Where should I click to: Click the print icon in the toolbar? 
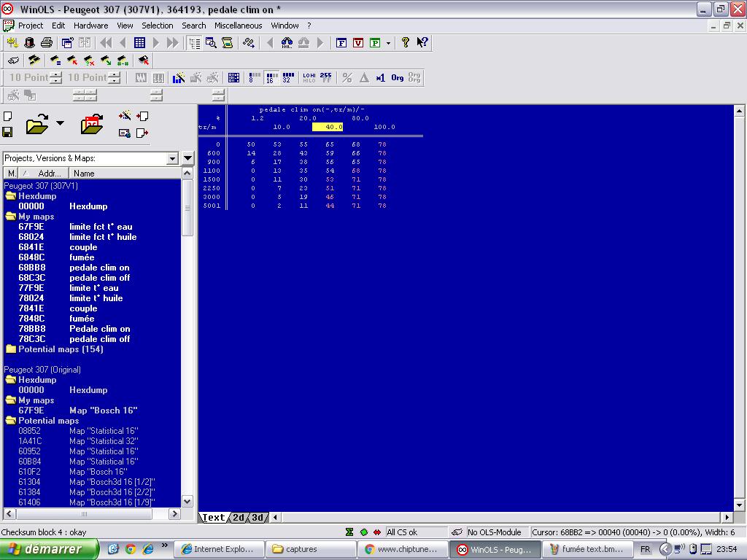point(47,43)
